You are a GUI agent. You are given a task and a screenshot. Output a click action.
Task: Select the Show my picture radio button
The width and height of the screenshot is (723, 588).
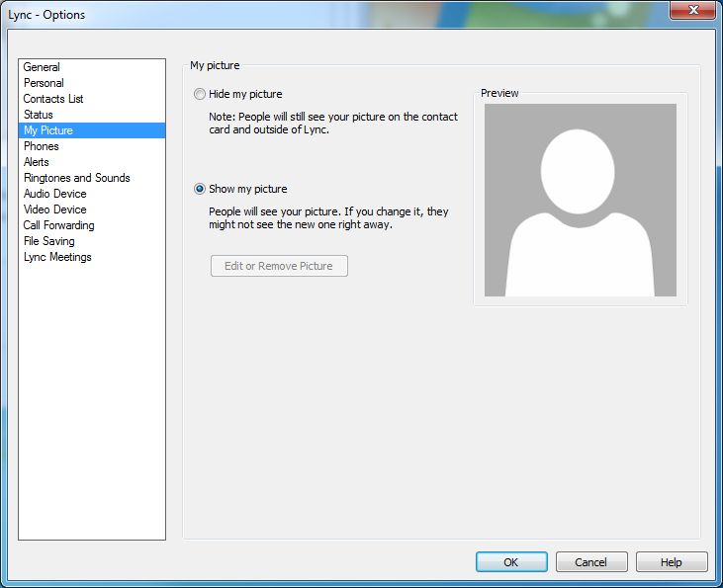199,189
